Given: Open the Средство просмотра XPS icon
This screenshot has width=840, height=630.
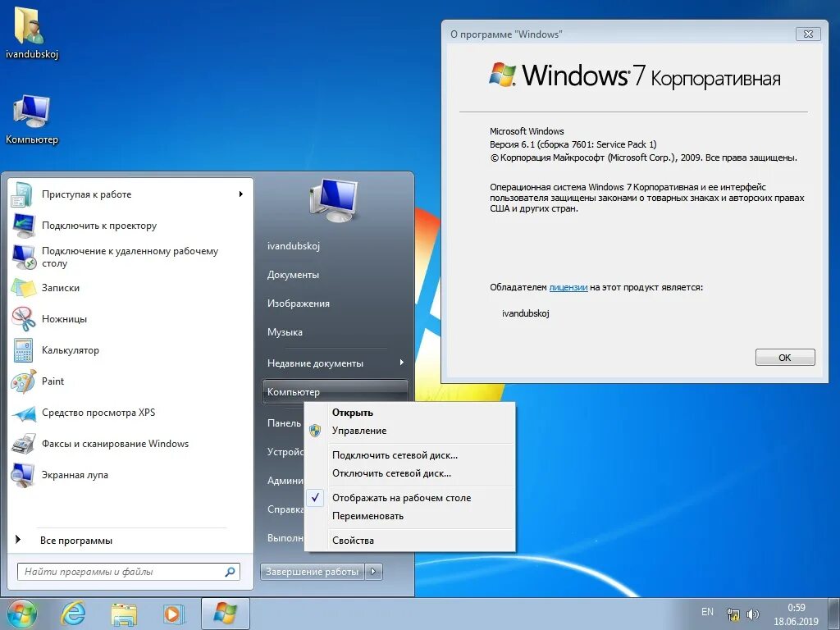Looking at the screenshot, I should [x=24, y=413].
